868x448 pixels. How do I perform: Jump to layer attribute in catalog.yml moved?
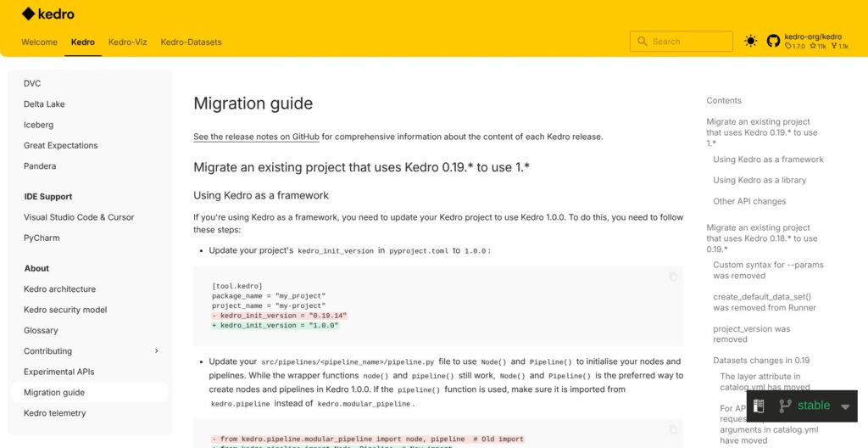765,382
